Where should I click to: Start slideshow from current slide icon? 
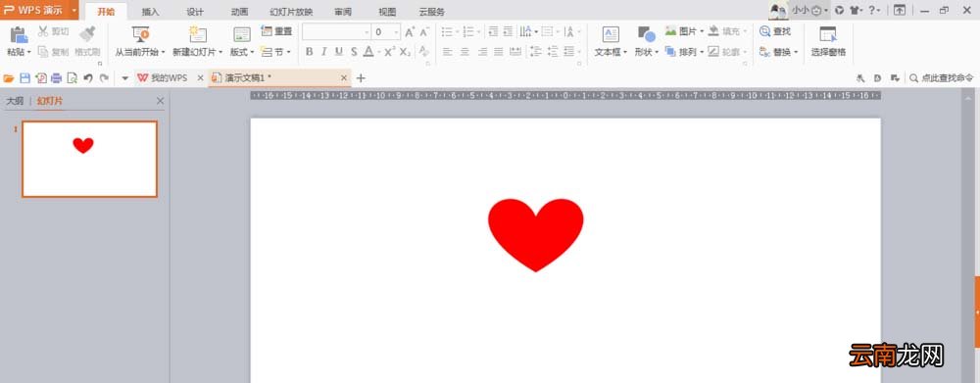140,34
